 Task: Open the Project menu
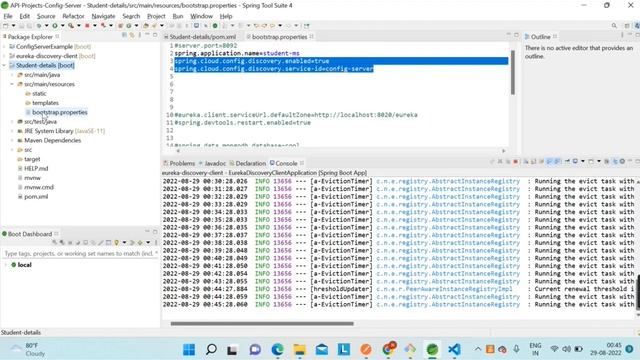156,16
